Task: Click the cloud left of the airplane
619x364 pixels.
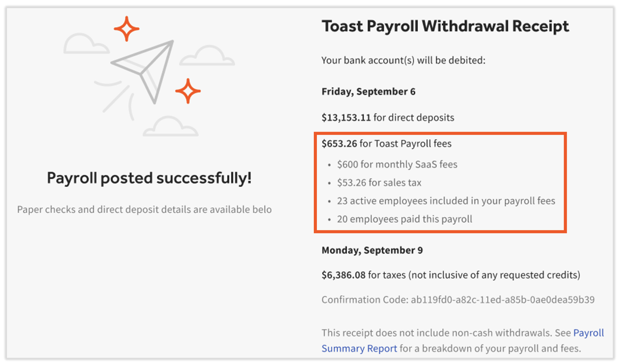Action: [x=84, y=45]
